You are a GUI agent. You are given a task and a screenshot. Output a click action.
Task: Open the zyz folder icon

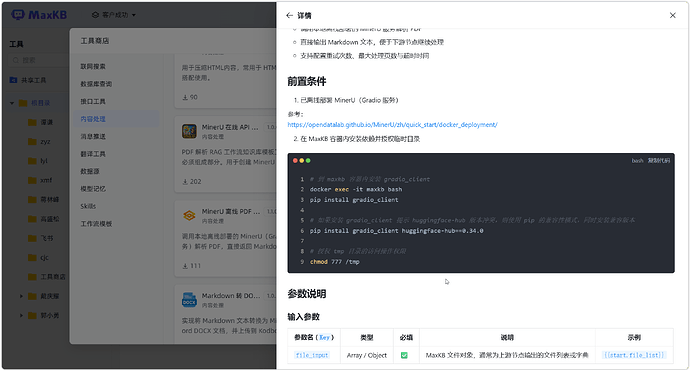pyautogui.click(x=32, y=142)
